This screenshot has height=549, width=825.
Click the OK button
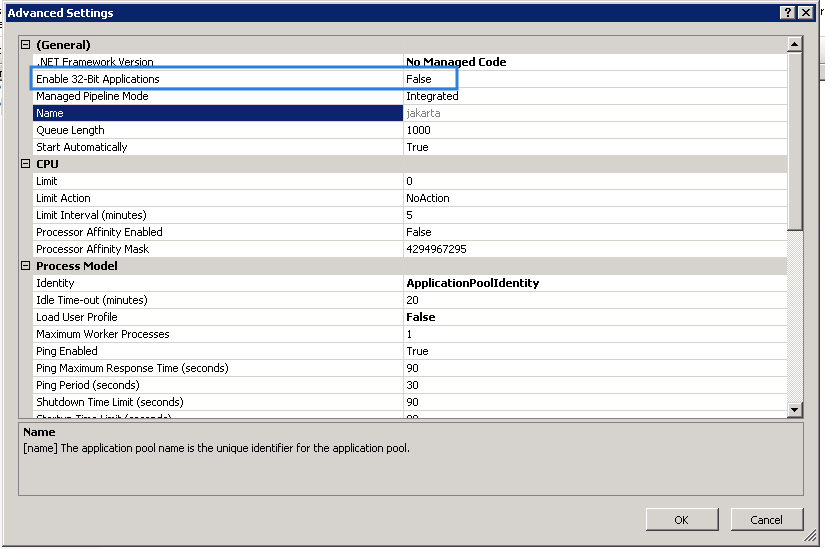[x=681, y=519]
